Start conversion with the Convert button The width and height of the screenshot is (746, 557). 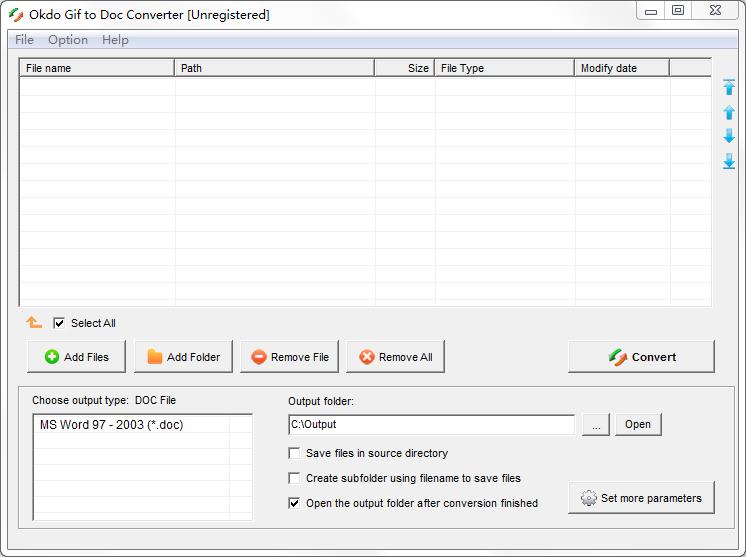tap(641, 357)
